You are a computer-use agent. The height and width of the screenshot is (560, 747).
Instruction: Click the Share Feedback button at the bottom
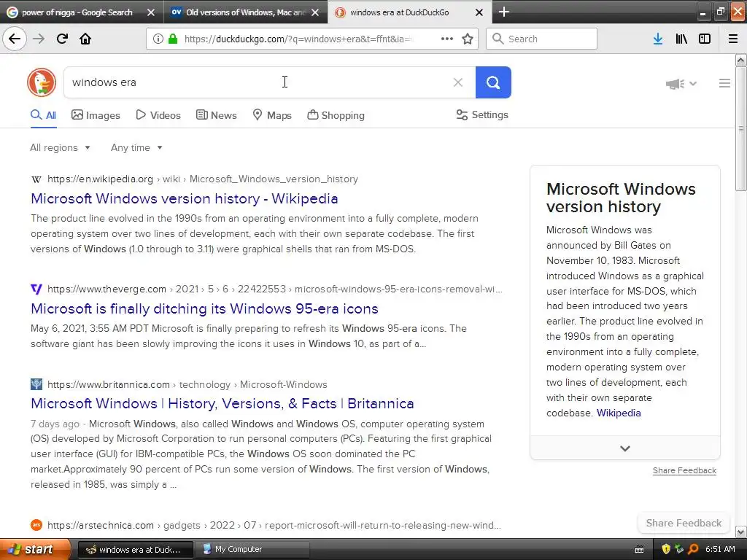tap(684, 523)
